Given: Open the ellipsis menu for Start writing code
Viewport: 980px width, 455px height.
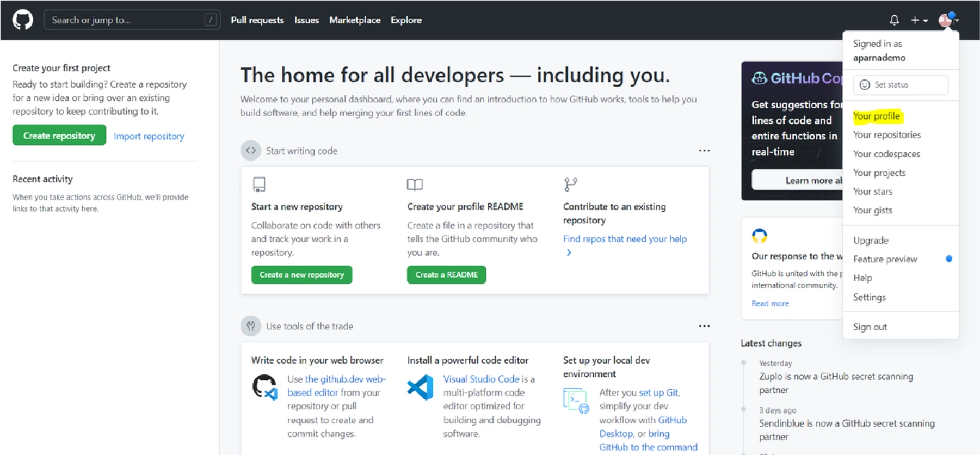Looking at the screenshot, I should tap(704, 151).
